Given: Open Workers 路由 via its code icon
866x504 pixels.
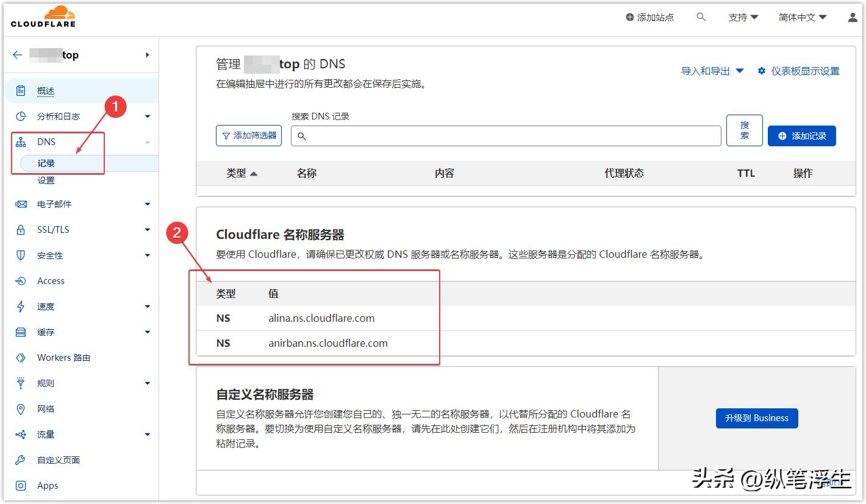Looking at the screenshot, I should (20, 357).
